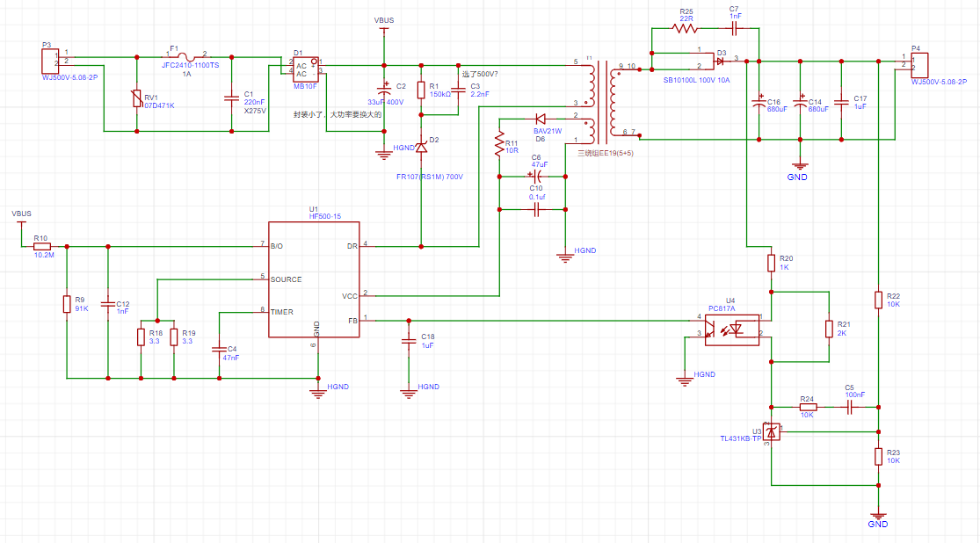980x543 pixels.
Task: Click resistor R20 symbol
Action: pos(771,263)
